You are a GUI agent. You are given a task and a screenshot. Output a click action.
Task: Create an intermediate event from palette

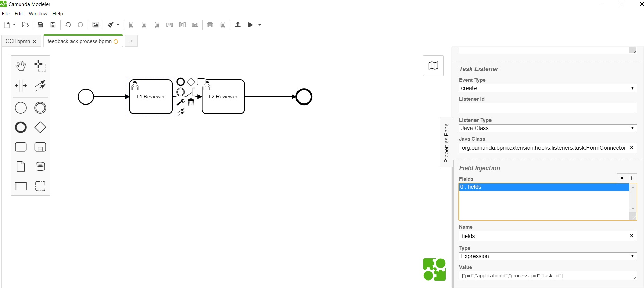pyautogui.click(x=41, y=108)
